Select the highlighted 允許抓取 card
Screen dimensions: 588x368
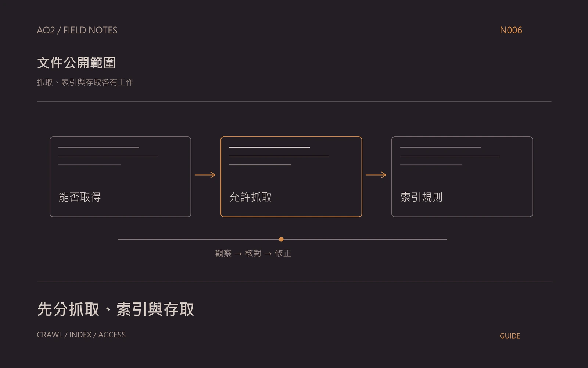(x=291, y=177)
